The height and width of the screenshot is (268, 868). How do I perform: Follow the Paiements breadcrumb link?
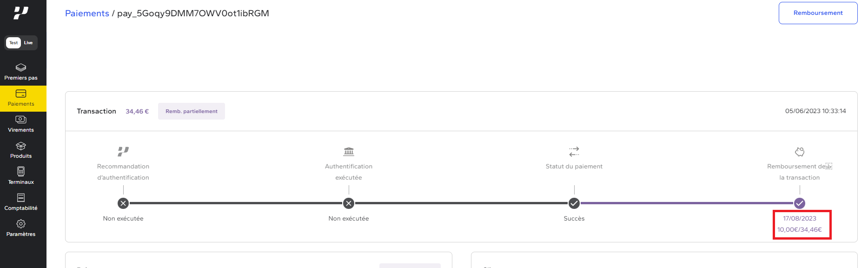87,13
